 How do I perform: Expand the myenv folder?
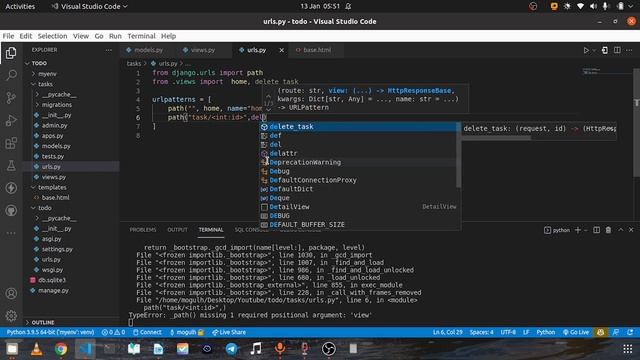click(x=47, y=74)
